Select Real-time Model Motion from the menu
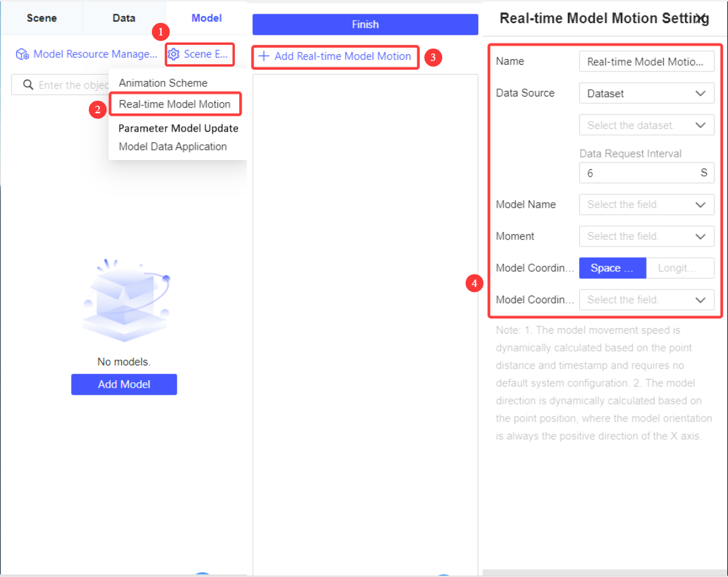728x577 pixels. click(x=175, y=104)
